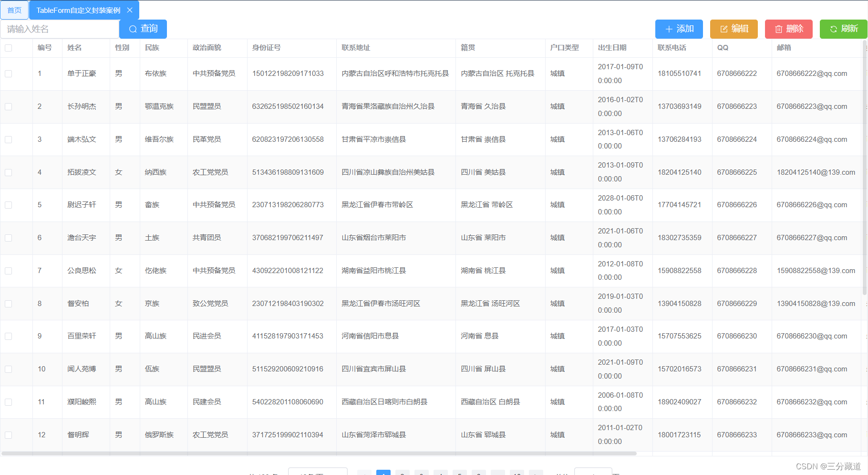Check the row checkbox for 濮阳峻熙
The width and height of the screenshot is (868, 475).
click(8, 402)
